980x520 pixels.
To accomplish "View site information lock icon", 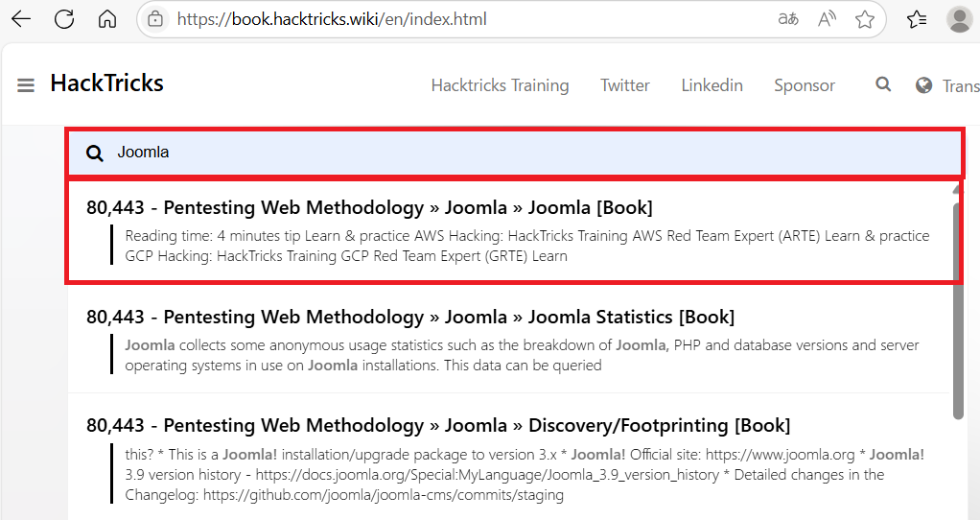I will click(155, 19).
